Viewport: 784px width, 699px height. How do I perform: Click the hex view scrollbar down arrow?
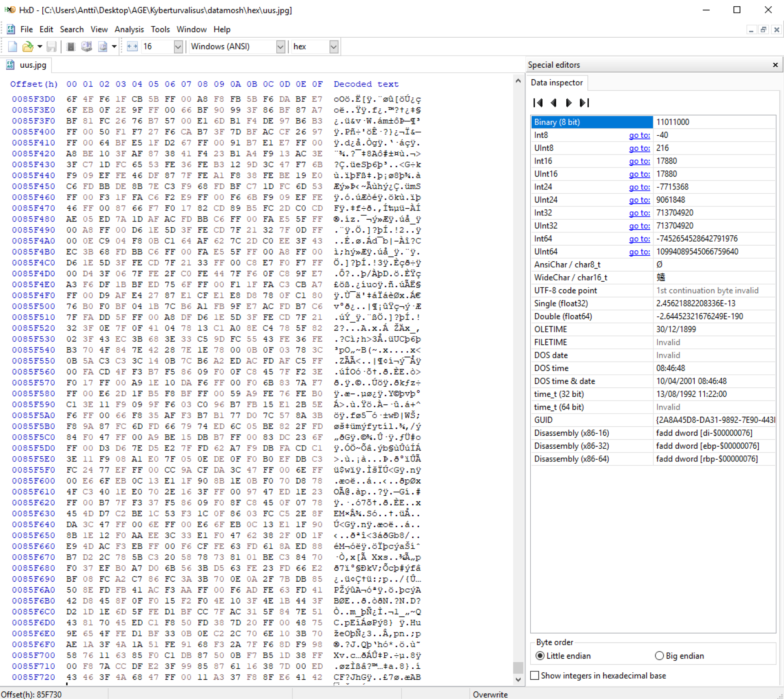pyautogui.click(x=518, y=679)
